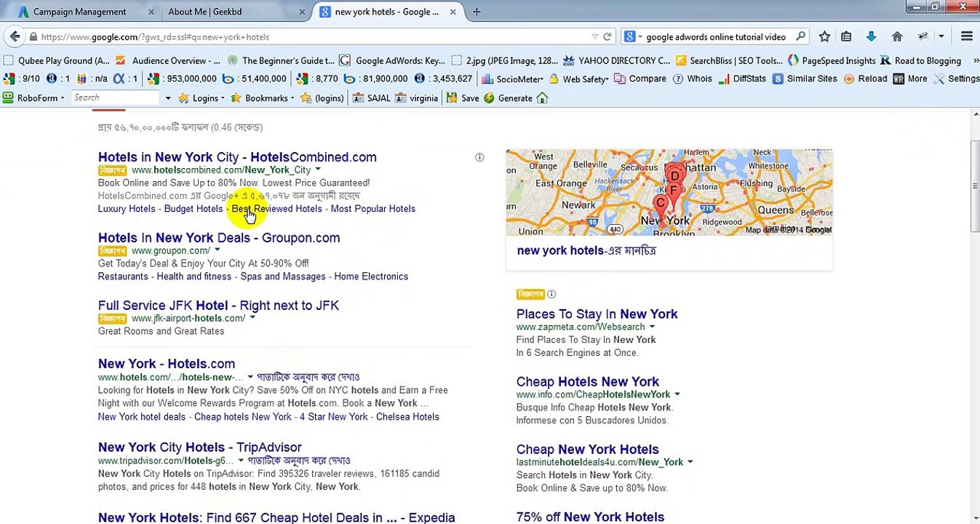This screenshot has height=524, width=980.
Task: Close the About Me | Geekbd tab
Action: coord(302,12)
